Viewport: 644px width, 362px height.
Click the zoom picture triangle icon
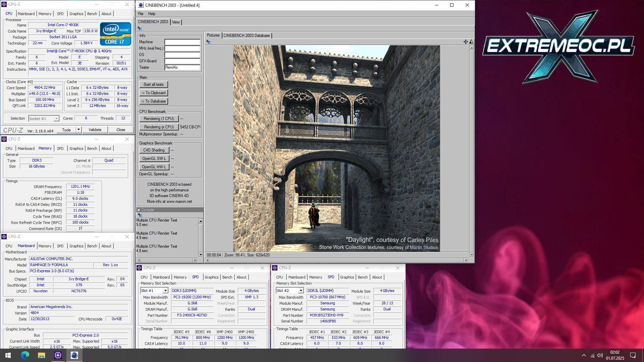(471, 42)
